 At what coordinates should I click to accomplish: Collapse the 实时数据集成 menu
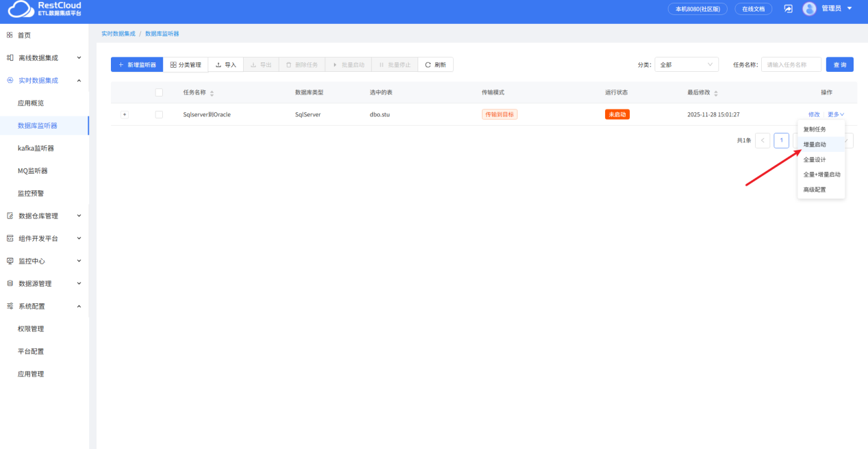tap(44, 80)
